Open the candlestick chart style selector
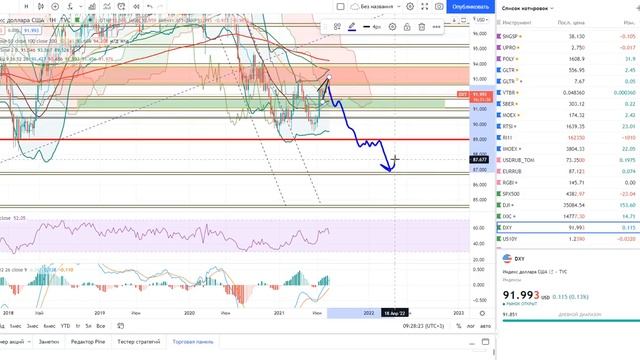The image size is (640, 360). pyautogui.click(x=40, y=7)
